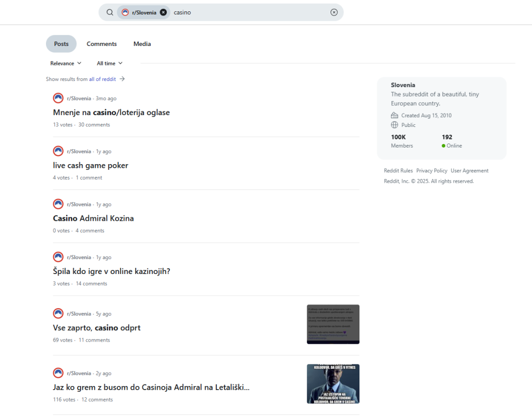Click the magnifying glass search icon
This screenshot has height=418, width=532.
point(109,12)
